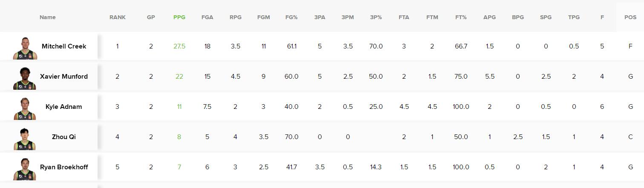Select Kyle Adnam's player photo
Image resolution: width=644 pixels, height=188 pixels.
[25, 108]
